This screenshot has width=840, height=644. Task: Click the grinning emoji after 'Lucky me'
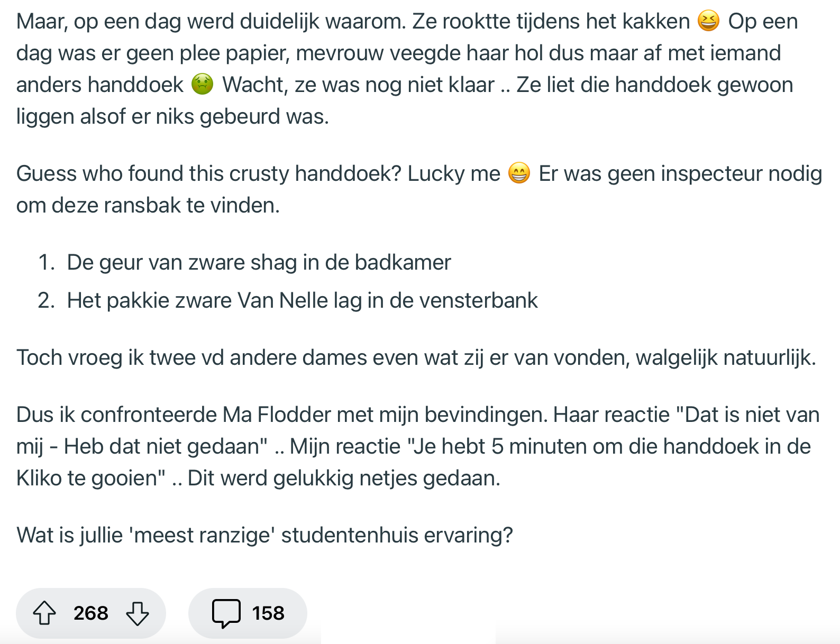(x=519, y=173)
